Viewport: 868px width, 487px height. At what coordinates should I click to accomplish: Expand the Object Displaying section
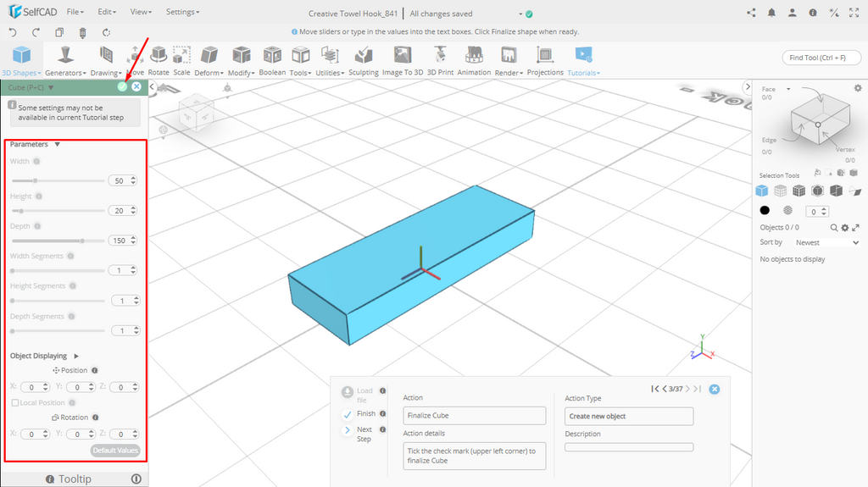coord(76,356)
